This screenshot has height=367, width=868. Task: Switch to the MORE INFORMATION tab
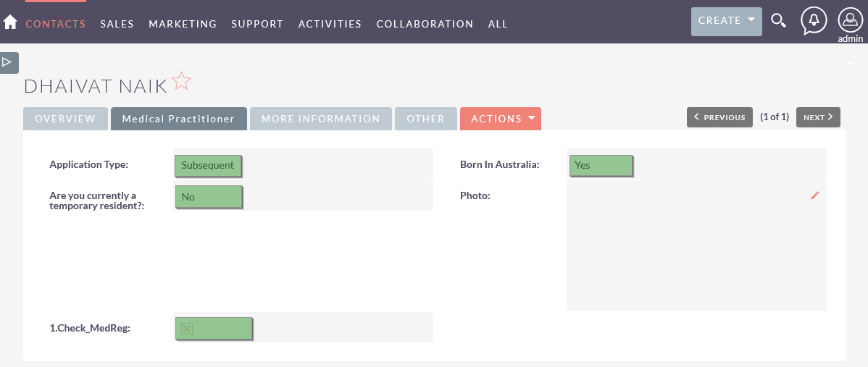pyautogui.click(x=320, y=119)
